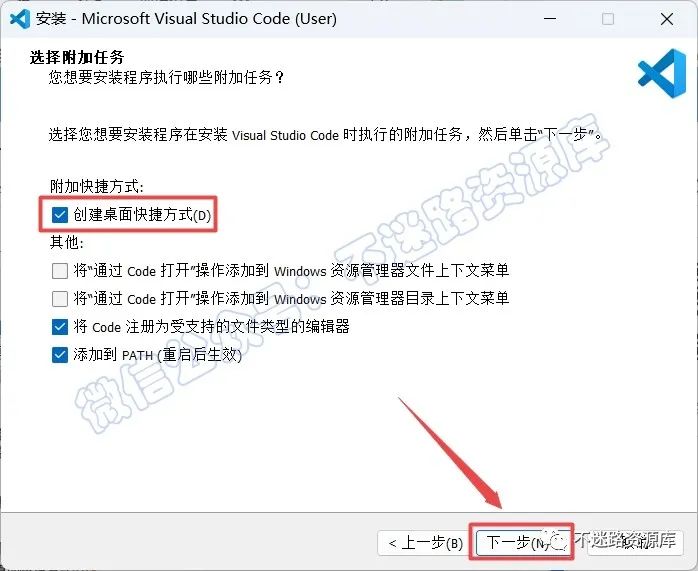Viewport: 698px width, 571px height.
Task: Go back with the 上一步(B) button
Action: click(425, 543)
